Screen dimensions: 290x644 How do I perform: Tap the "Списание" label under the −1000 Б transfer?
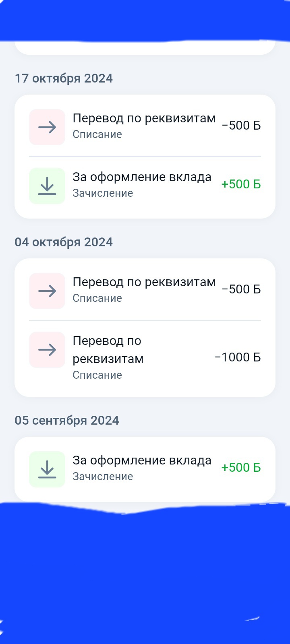[x=97, y=375]
